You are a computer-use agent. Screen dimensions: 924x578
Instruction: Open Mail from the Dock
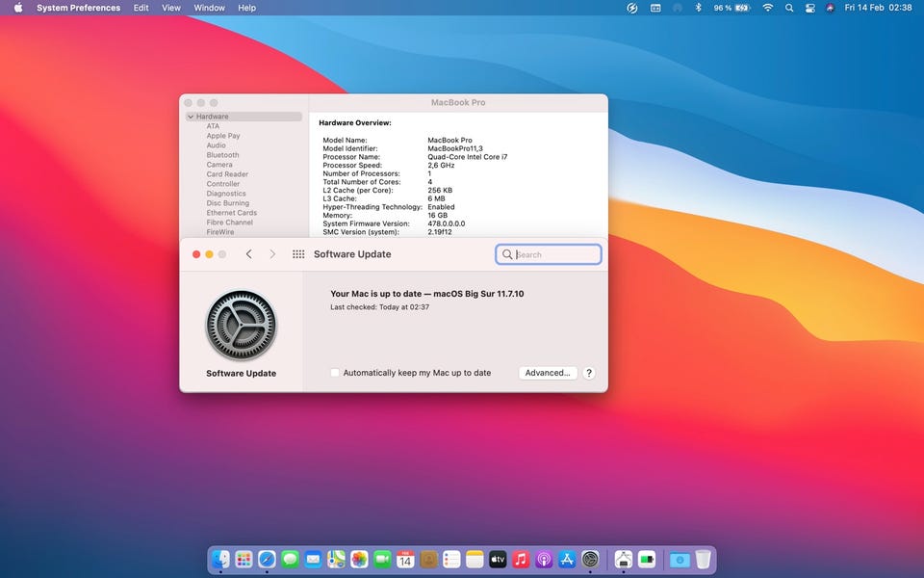(x=313, y=559)
